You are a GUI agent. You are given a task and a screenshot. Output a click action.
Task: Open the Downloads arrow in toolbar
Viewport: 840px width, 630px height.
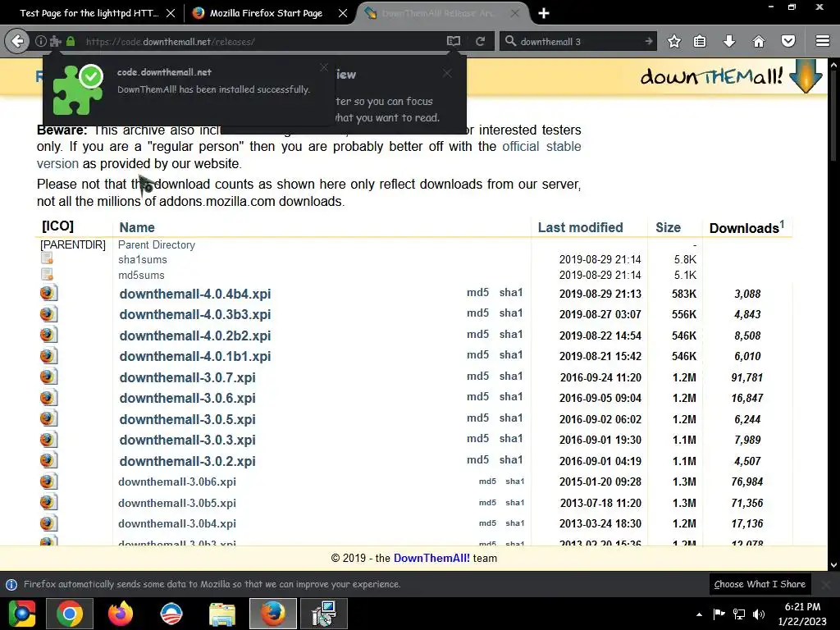[729, 41]
